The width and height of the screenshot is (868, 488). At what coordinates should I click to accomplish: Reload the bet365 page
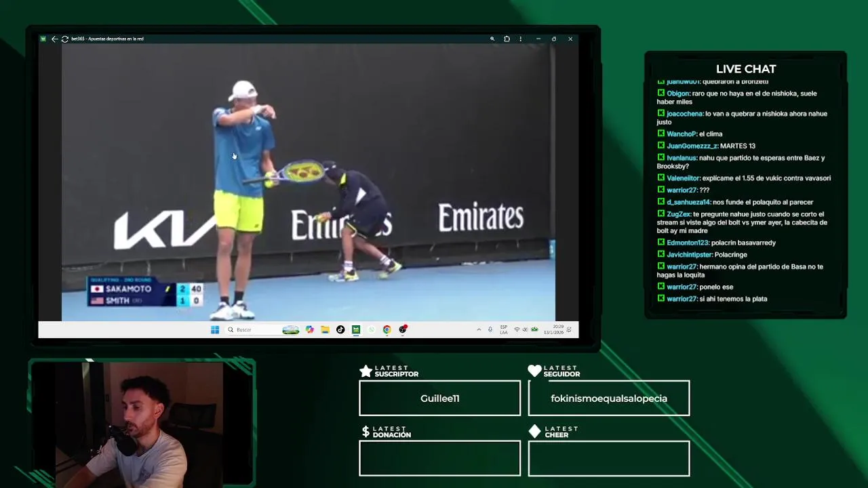tap(64, 39)
